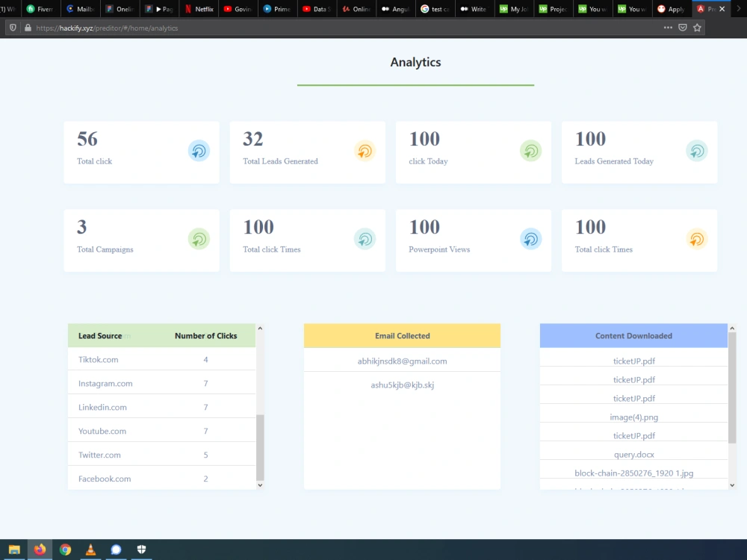Viewport: 747px width, 560px height.
Task: Open the page actions three-dot menu
Action: pyautogui.click(x=668, y=28)
